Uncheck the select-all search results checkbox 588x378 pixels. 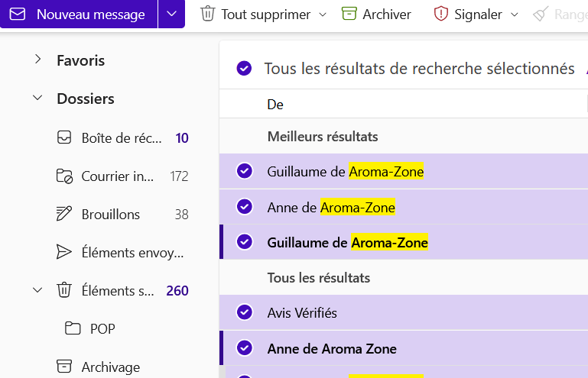(x=244, y=69)
